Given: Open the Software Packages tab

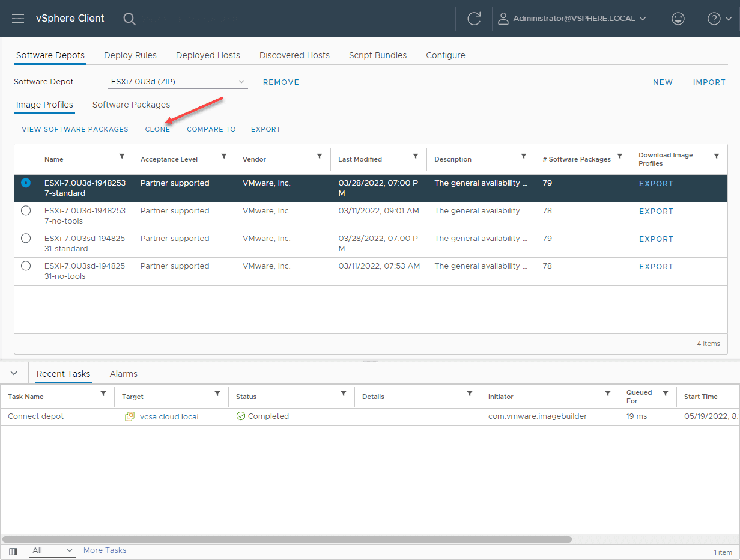Looking at the screenshot, I should [131, 105].
